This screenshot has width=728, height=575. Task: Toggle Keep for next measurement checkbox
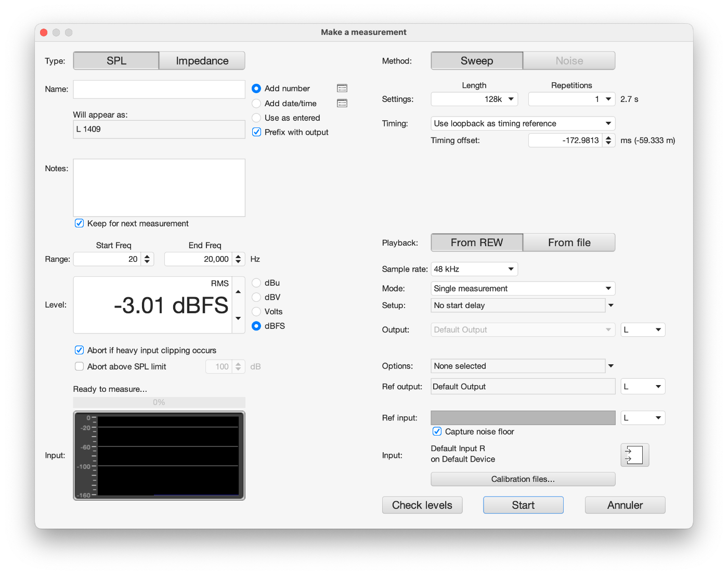79,223
